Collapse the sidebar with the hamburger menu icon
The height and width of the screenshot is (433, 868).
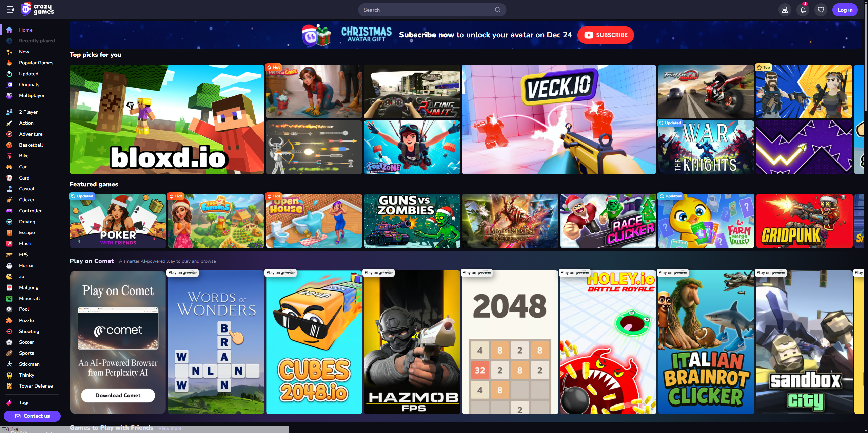coord(10,10)
